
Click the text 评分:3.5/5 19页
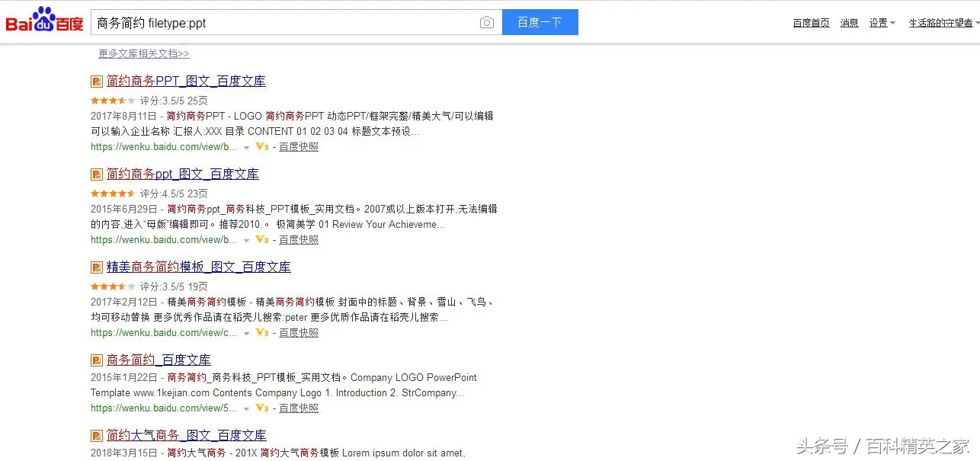coord(174,287)
